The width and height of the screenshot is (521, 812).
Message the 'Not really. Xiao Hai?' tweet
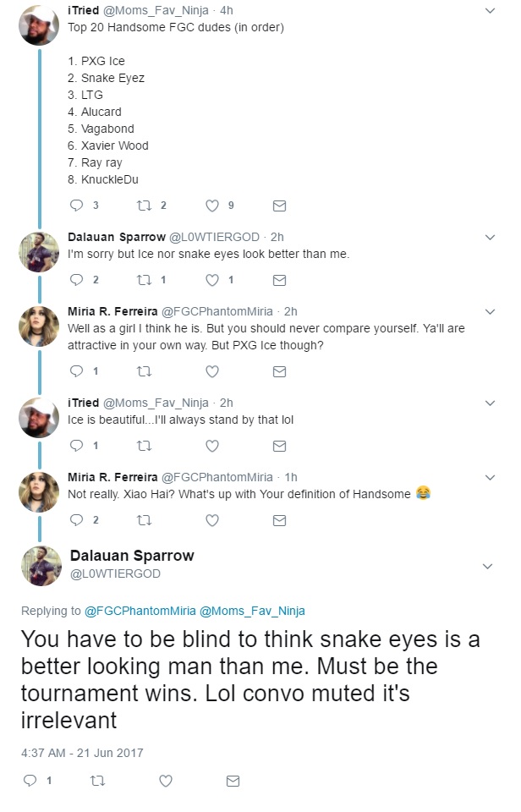(279, 521)
